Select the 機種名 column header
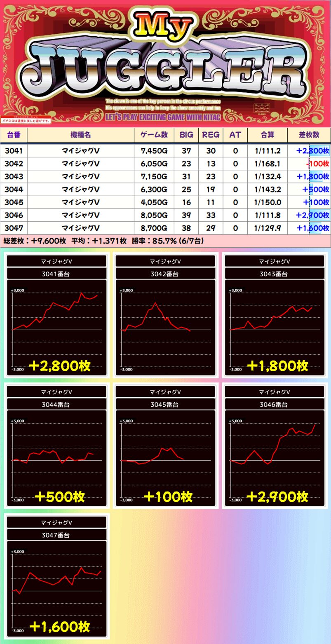This screenshot has height=644, width=331. coord(81,135)
